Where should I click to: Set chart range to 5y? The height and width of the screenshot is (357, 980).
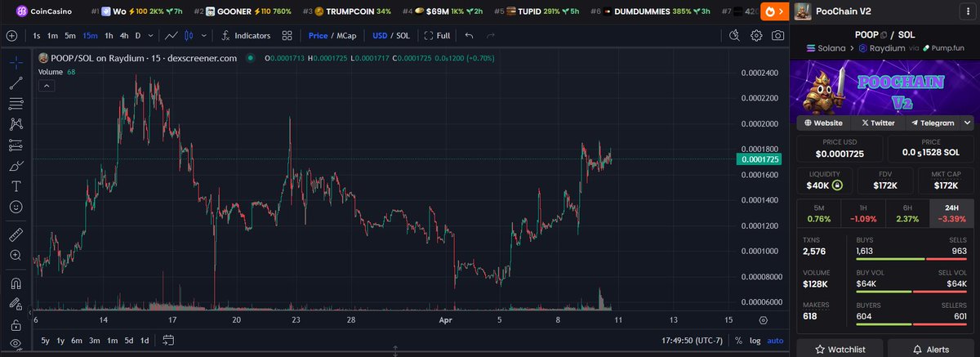(45, 340)
